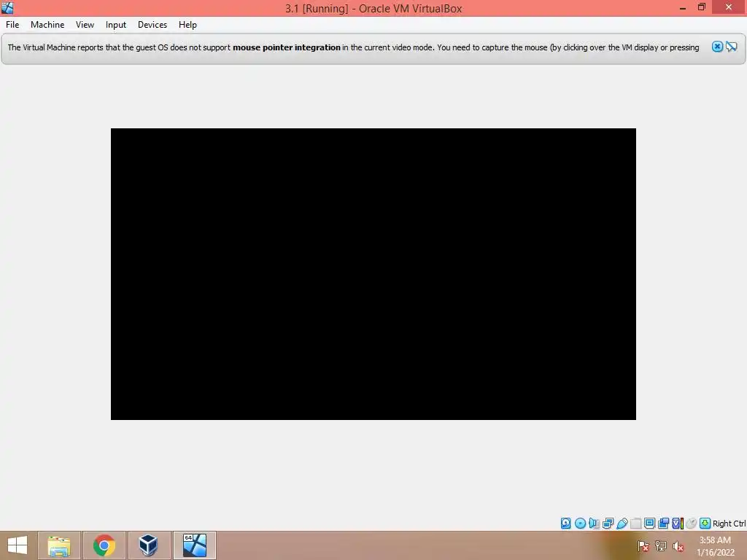
Task: Launch Google Chrome from the taskbar
Action: click(x=104, y=545)
